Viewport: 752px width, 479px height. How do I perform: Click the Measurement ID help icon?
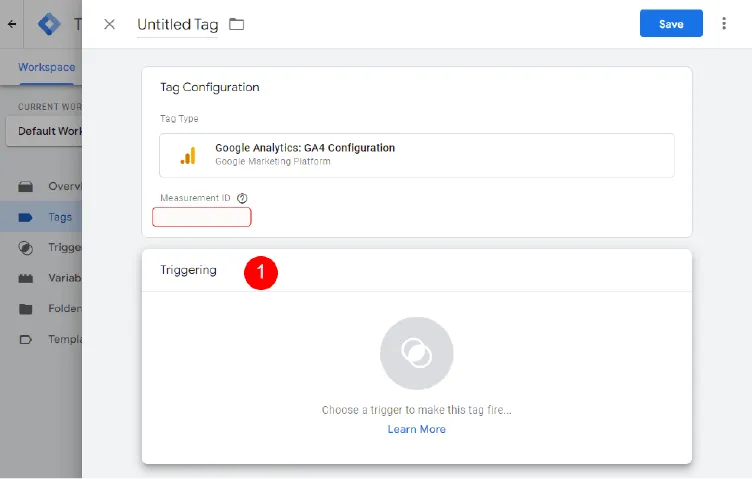242,198
